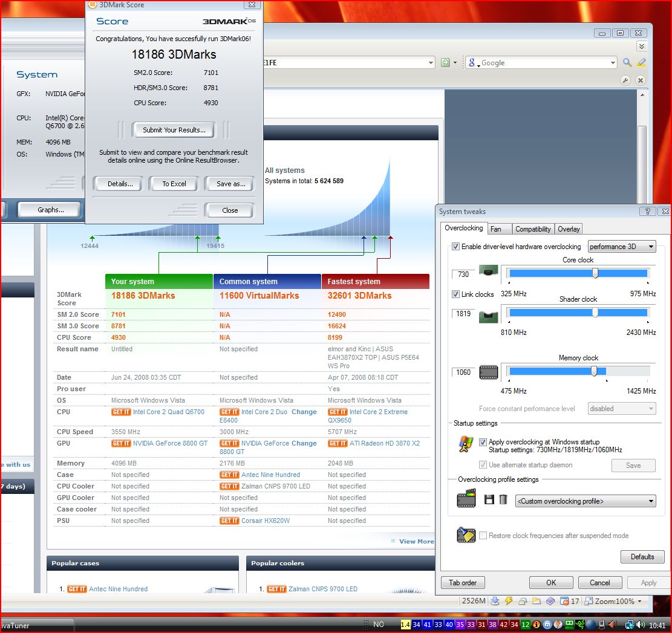Click the folder icon in browser status bar
This screenshot has height=633, width=672.
click(536, 601)
